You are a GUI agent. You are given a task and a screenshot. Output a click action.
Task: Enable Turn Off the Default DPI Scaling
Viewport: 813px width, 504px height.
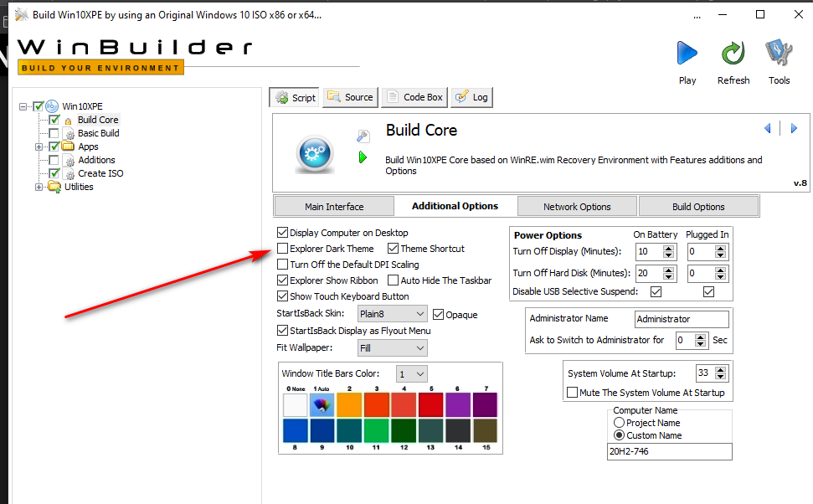282,265
